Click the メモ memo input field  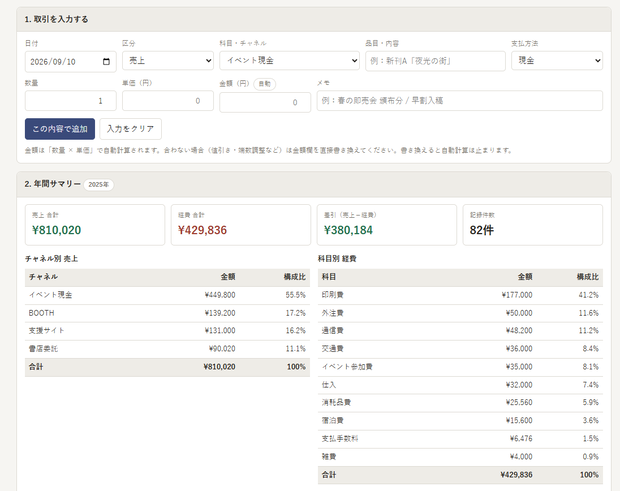coord(459,101)
